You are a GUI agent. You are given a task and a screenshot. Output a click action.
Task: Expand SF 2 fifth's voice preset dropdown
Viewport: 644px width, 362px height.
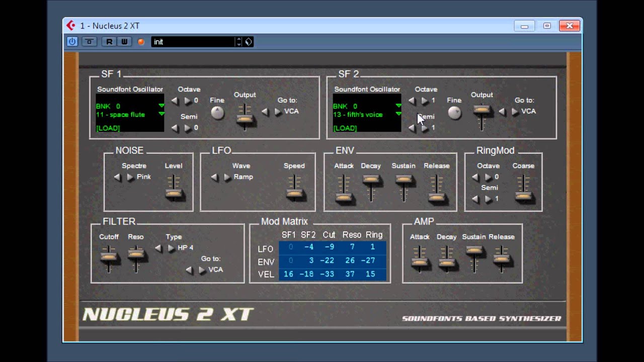coord(398,114)
